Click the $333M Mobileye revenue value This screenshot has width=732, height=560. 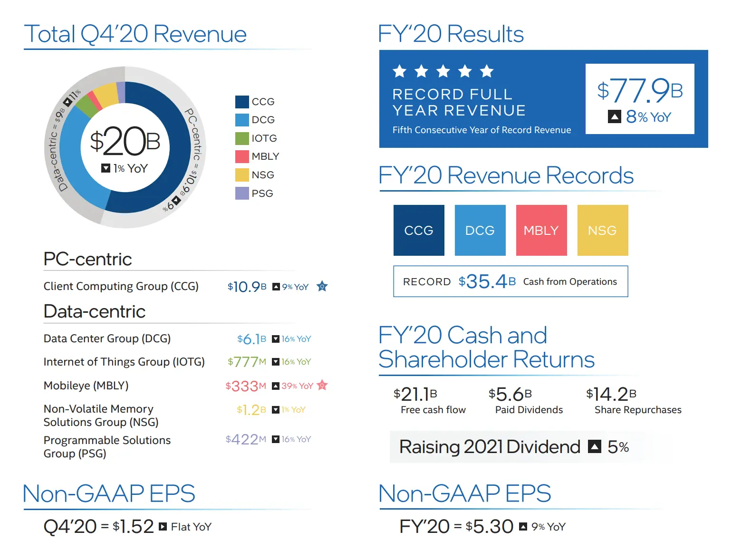click(x=246, y=386)
